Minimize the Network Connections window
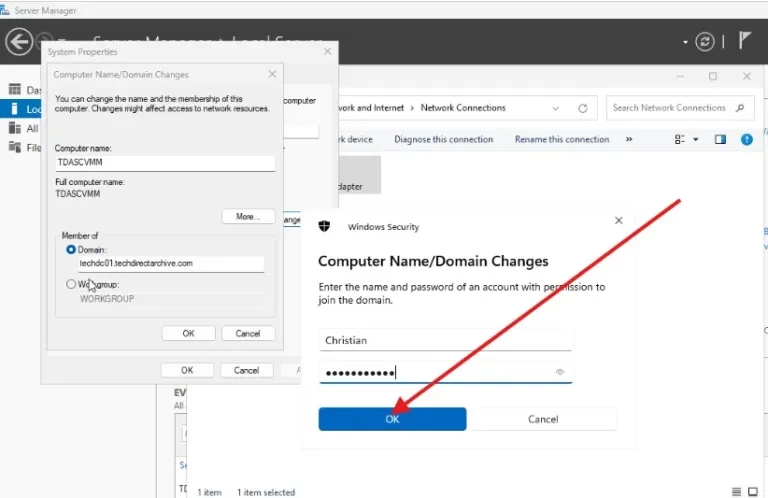Viewport: 768px width, 498px height. point(680,76)
